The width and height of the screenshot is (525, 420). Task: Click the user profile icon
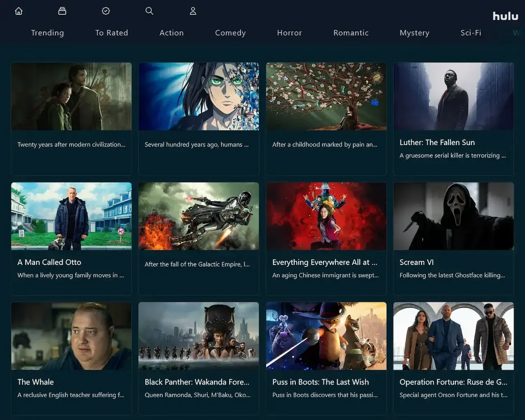tap(193, 11)
